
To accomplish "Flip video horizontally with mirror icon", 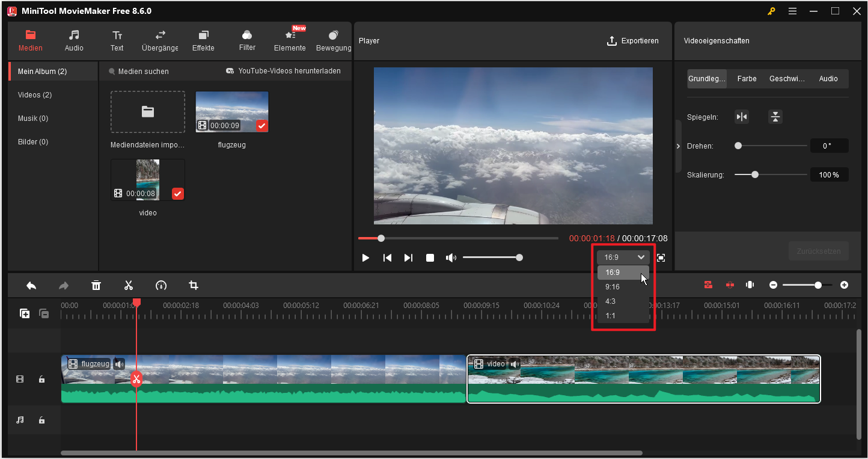I will [742, 117].
